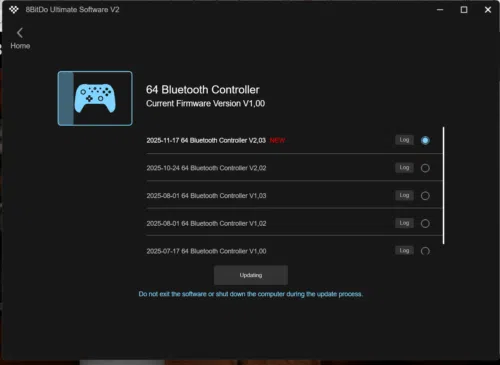
Task: Click the red NEW badge
Action: [277, 140]
